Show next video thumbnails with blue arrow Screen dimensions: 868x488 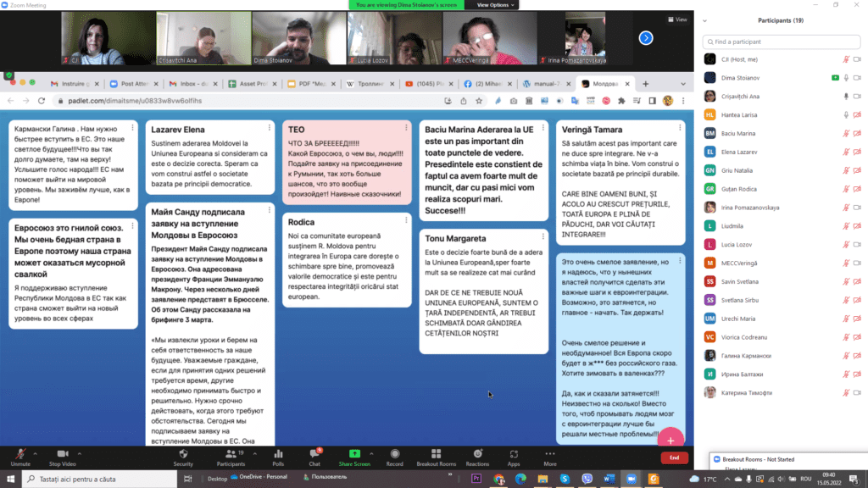click(x=646, y=37)
